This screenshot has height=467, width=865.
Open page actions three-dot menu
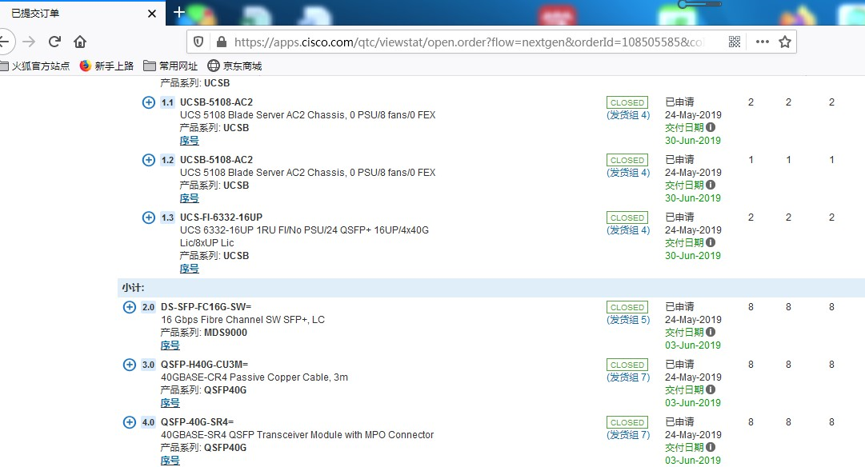click(x=762, y=42)
